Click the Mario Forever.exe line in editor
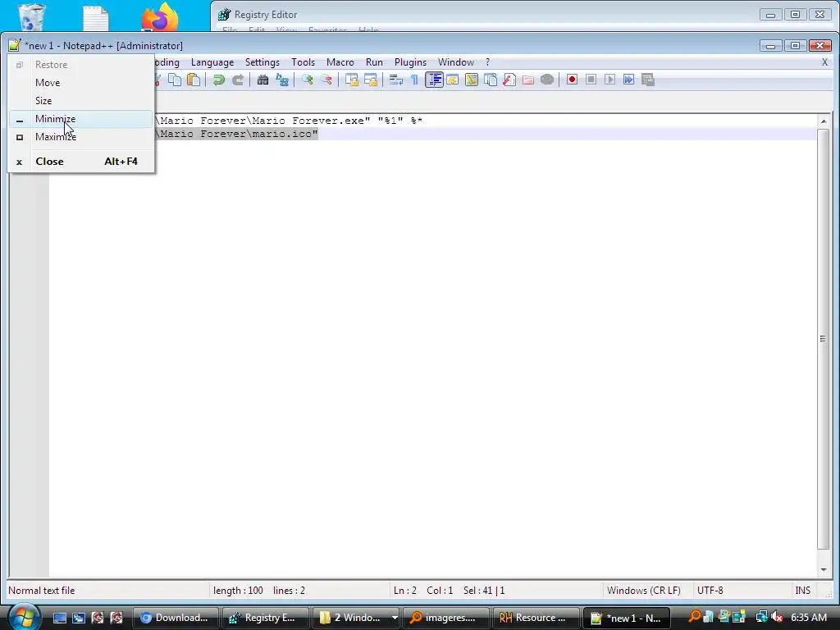The height and width of the screenshot is (630, 840). tap(432, 121)
